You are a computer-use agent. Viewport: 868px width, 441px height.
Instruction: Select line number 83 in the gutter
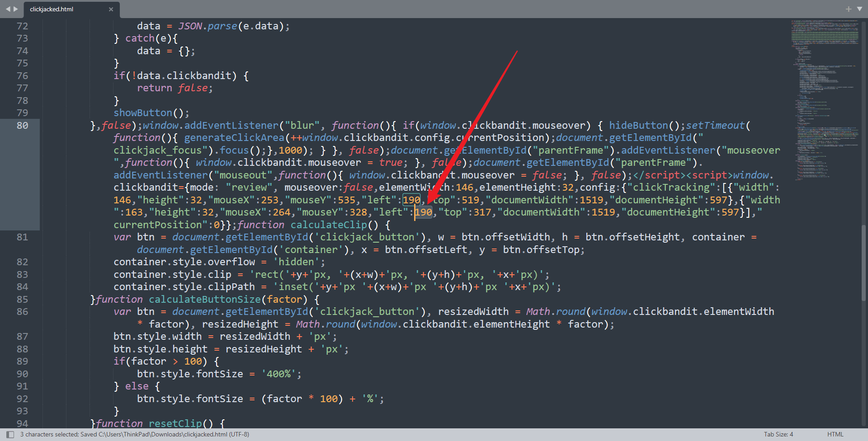[22, 275]
